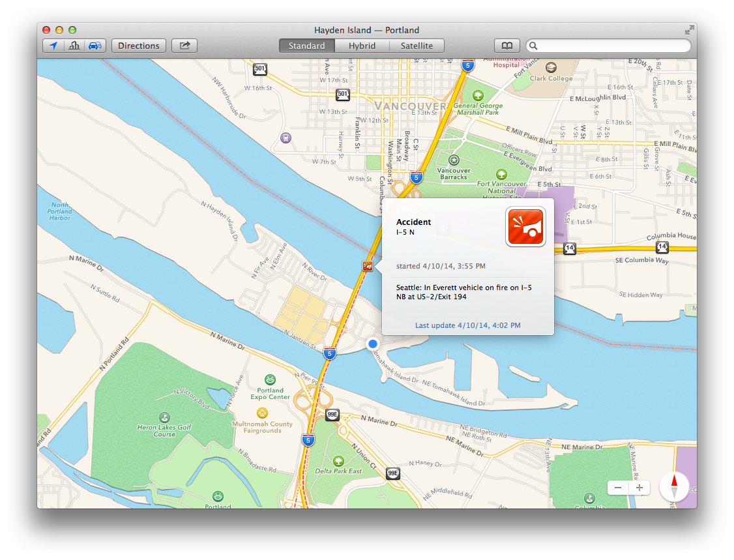Click the purple train station icon

(x=286, y=138)
